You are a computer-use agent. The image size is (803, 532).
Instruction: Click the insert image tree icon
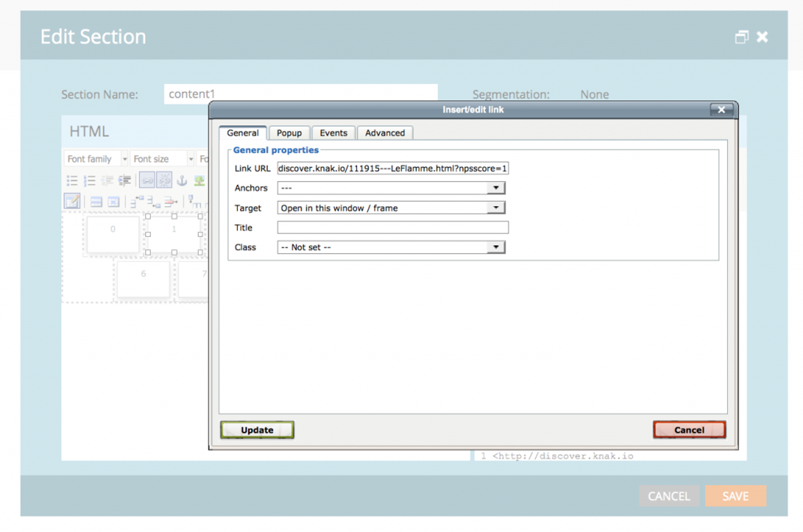click(x=199, y=181)
